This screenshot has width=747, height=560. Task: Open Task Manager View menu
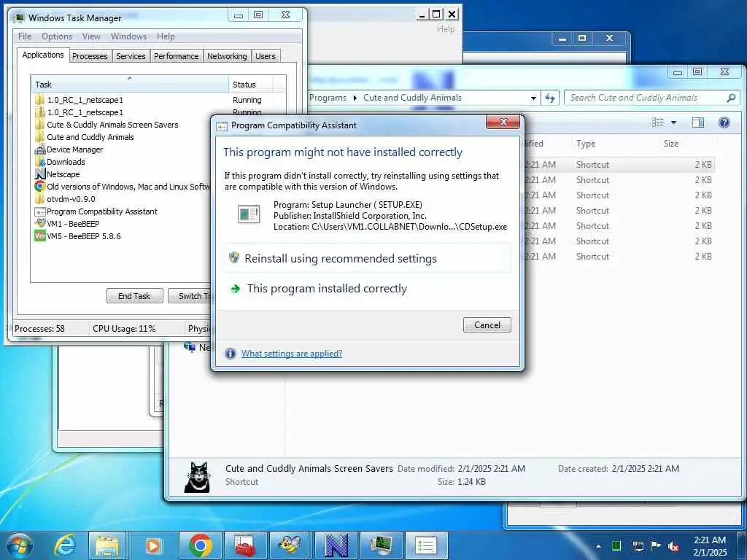click(91, 36)
